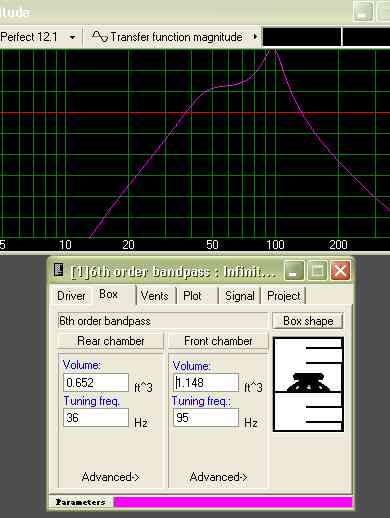Click the Rear chamber header button
This screenshot has width=390, height=518.
pyautogui.click(x=110, y=341)
